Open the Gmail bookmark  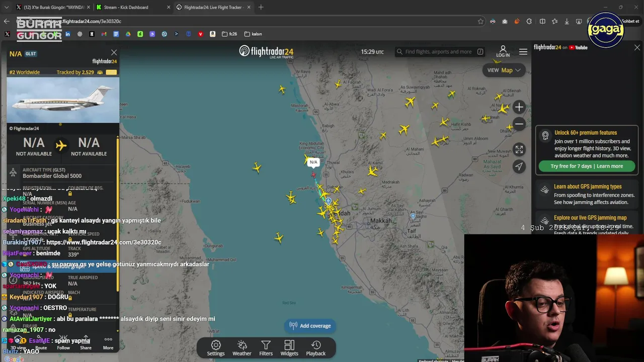point(104,34)
